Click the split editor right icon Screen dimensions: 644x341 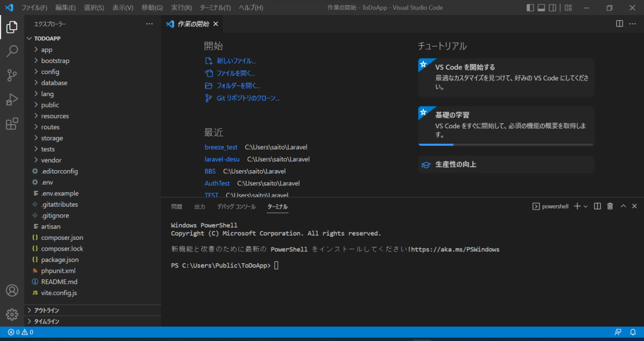619,24
